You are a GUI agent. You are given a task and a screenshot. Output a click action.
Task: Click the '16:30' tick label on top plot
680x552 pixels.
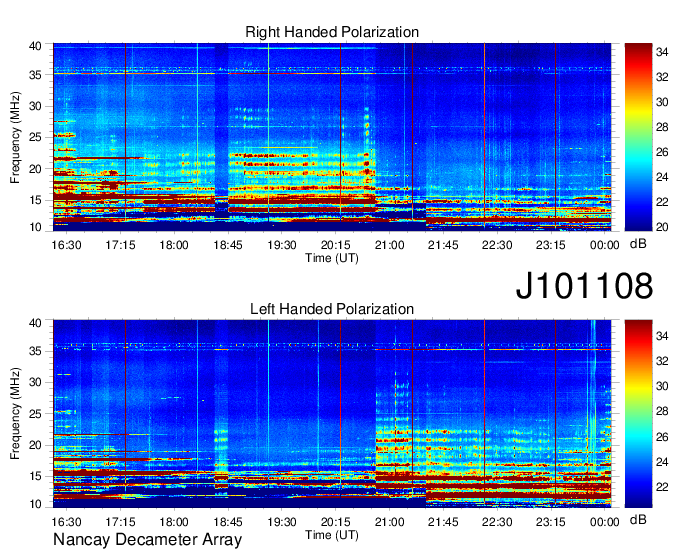coord(66,245)
